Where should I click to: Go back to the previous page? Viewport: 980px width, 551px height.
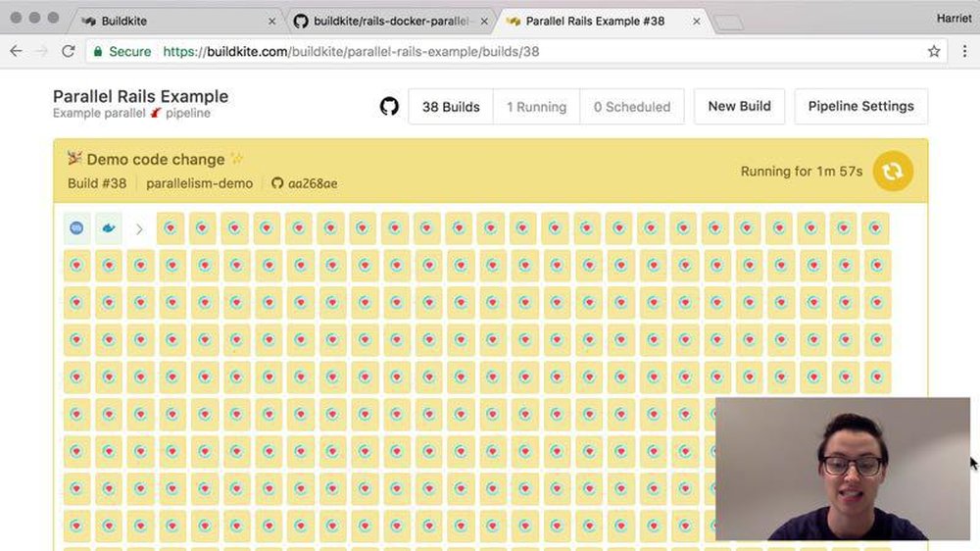pyautogui.click(x=17, y=51)
